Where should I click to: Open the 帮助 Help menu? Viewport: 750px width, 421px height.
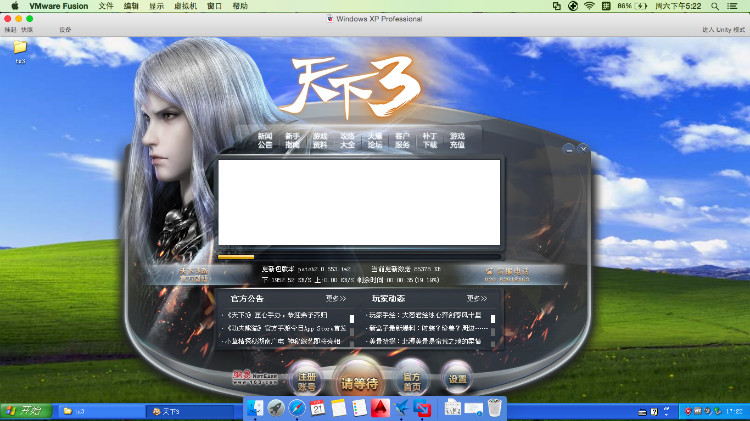[x=240, y=6]
